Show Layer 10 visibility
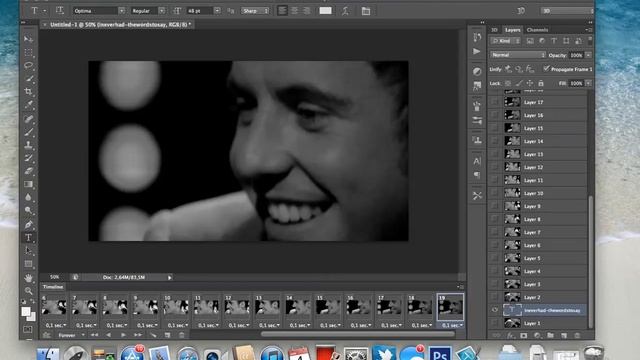The image size is (640, 360). (x=495, y=193)
